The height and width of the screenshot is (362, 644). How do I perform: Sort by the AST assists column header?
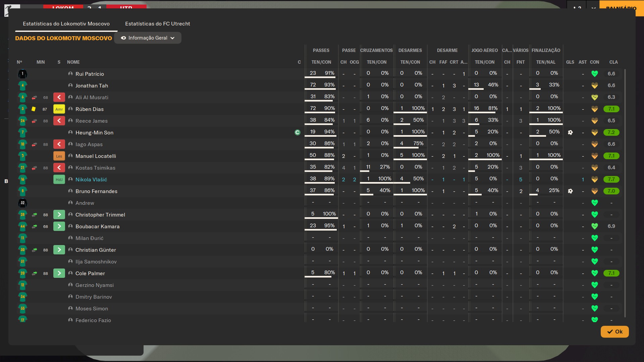[x=583, y=62]
